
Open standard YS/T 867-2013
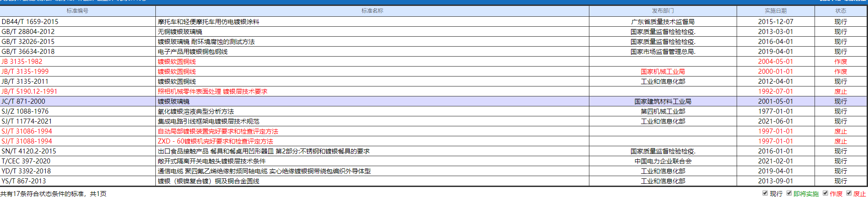pyautogui.click(x=24, y=181)
